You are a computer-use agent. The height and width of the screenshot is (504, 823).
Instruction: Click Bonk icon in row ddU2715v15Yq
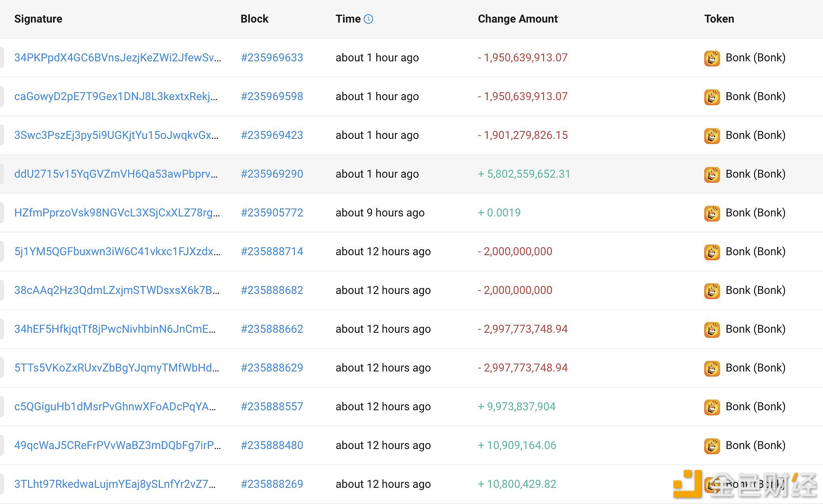tap(712, 174)
